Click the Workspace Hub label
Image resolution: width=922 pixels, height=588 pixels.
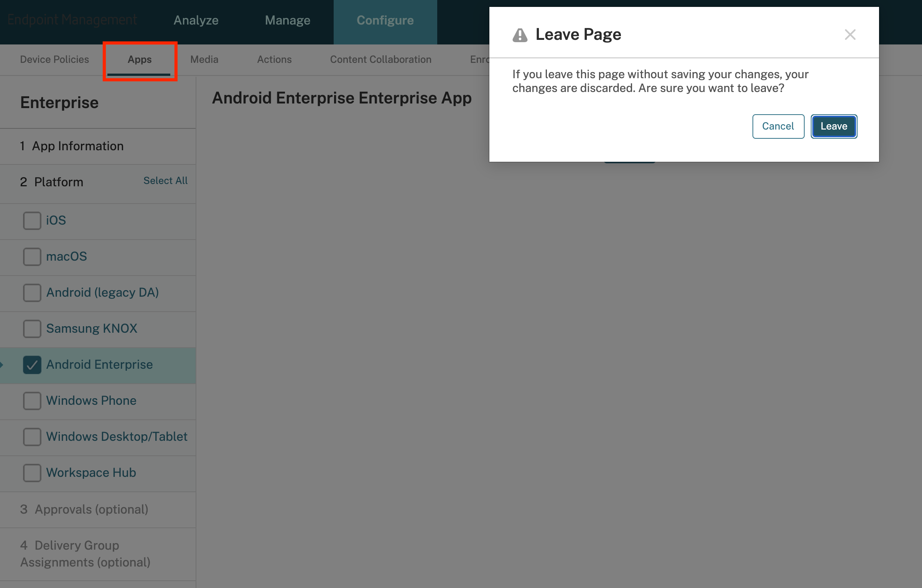click(91, 473)
